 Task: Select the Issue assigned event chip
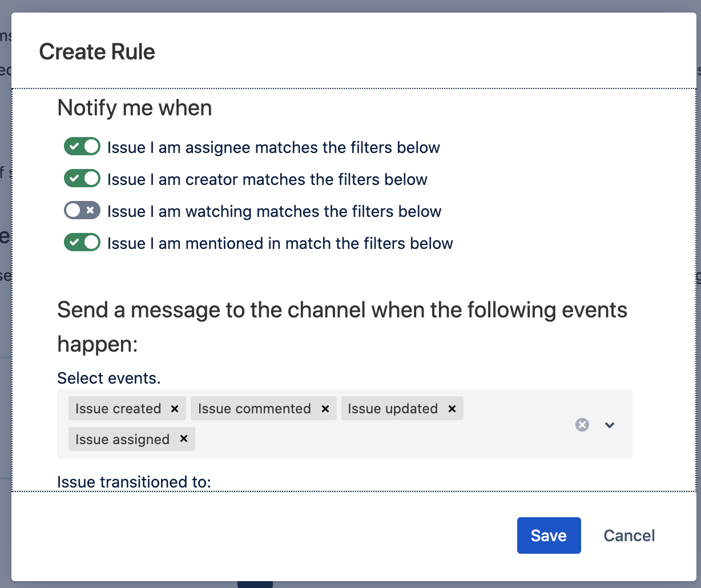122,439
